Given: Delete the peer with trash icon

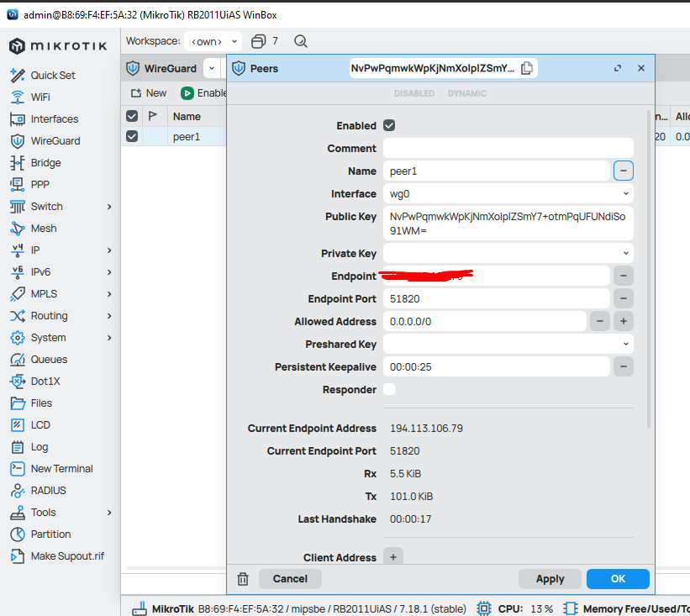Looking at the screenshot, I should tap(243, 579).
